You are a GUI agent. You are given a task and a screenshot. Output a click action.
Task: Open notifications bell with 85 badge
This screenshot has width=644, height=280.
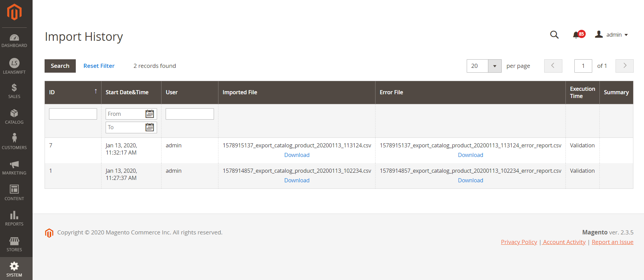(579, 35)
